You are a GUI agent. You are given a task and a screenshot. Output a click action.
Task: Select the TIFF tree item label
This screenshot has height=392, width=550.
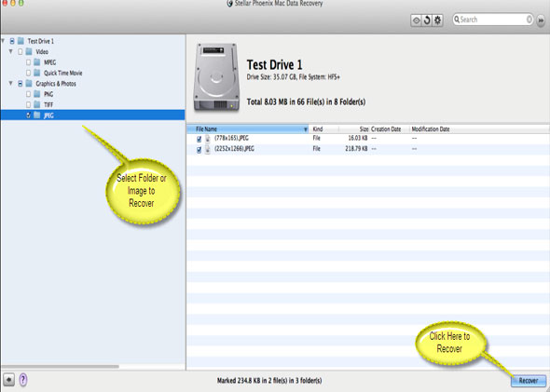pos(48,104)
